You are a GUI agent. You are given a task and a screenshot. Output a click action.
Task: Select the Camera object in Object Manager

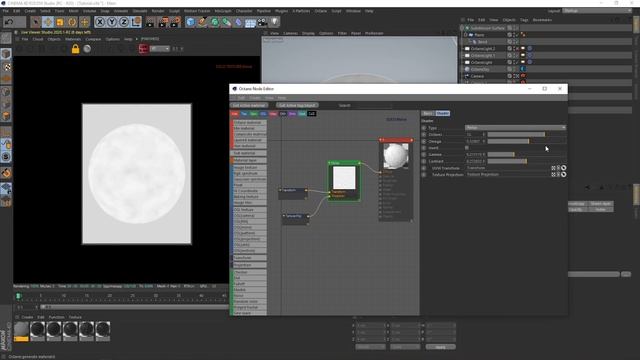point(477,76)
